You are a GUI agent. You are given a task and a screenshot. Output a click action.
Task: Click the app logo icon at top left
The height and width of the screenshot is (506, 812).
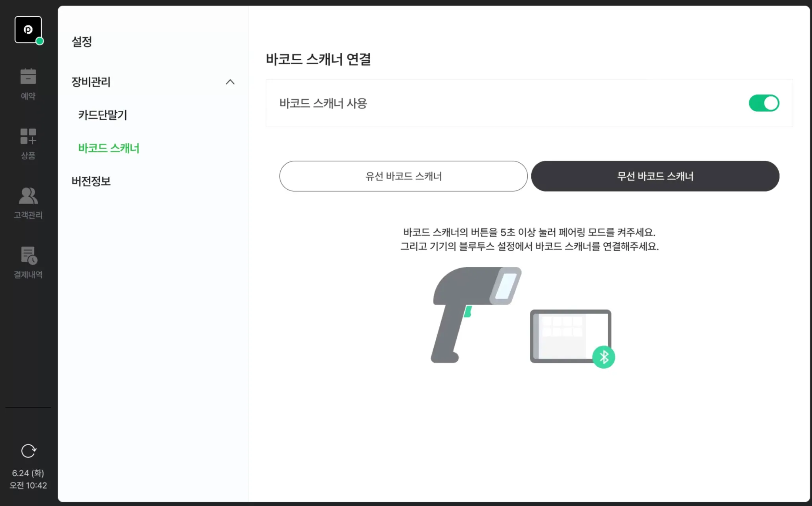(28, 30)
